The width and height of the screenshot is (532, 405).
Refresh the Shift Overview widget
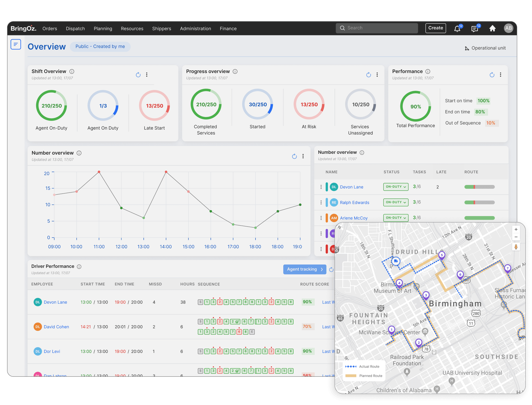tap(138, 75)
